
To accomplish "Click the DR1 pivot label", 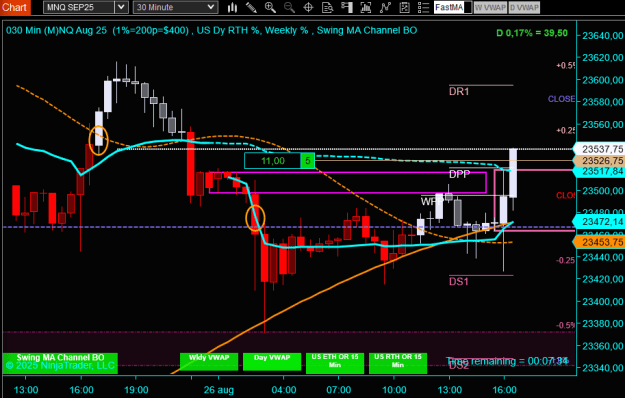I will 459,92.
